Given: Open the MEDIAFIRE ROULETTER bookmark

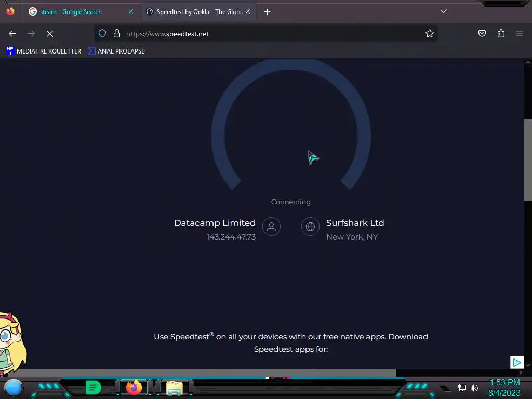Looking at the screenshot, I should tap(44, 51).
